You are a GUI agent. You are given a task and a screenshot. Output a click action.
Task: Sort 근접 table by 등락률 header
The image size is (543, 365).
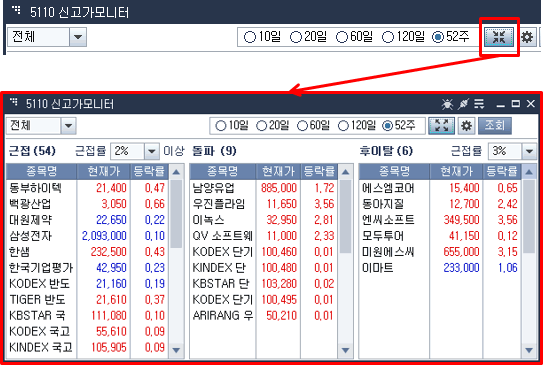150,171
